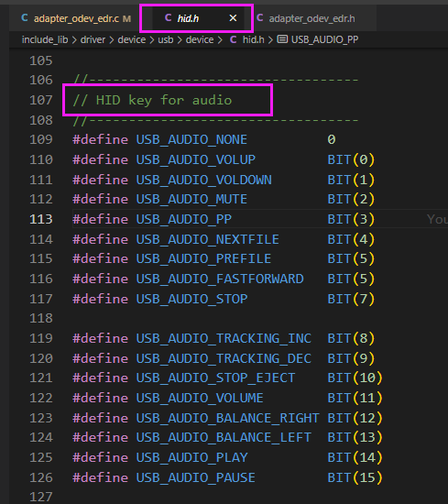Open the driver breadcrumb segment
Screen dimensions: 448x504
point(93,39)
